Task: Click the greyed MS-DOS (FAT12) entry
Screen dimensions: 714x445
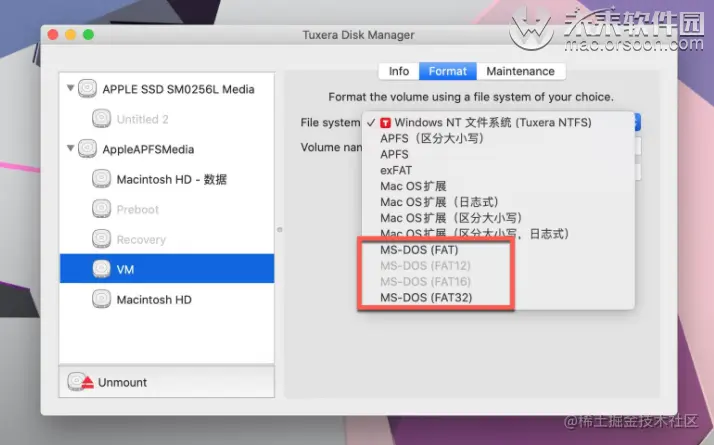Action: [498, 266]
